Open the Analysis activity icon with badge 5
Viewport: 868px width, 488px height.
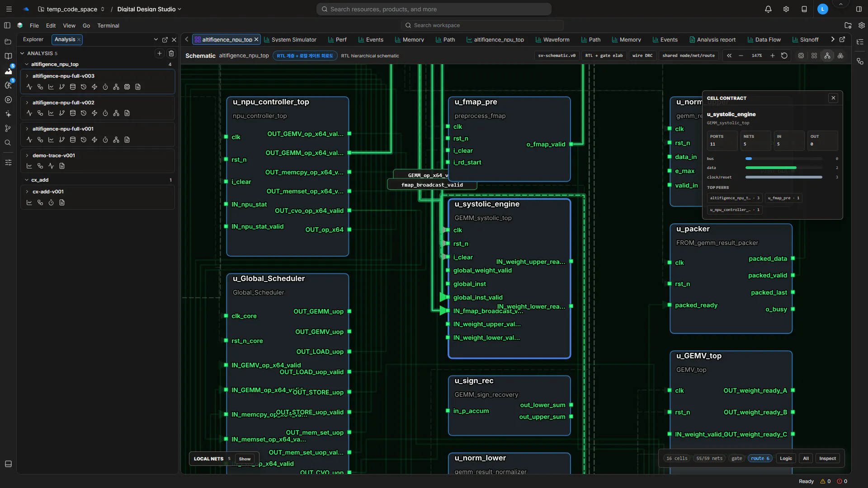pos(8,70)
